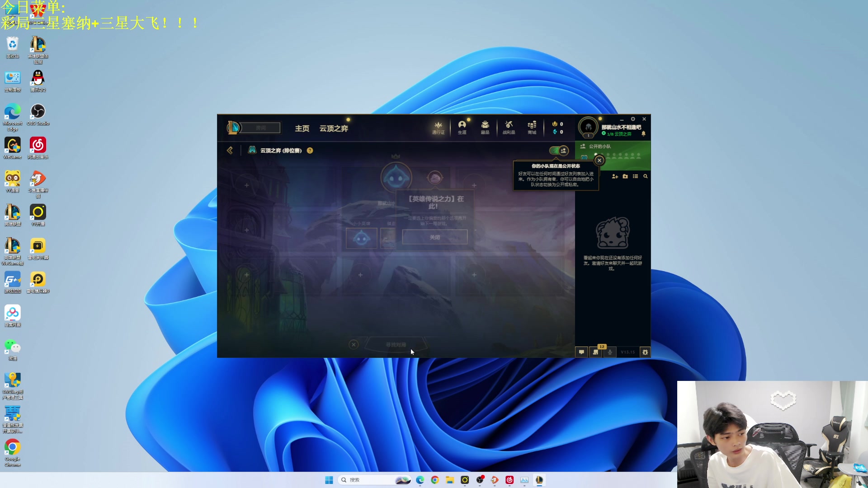Click the add friend icon
This screenshot has width=868, height=488.
tap(615, 176)
